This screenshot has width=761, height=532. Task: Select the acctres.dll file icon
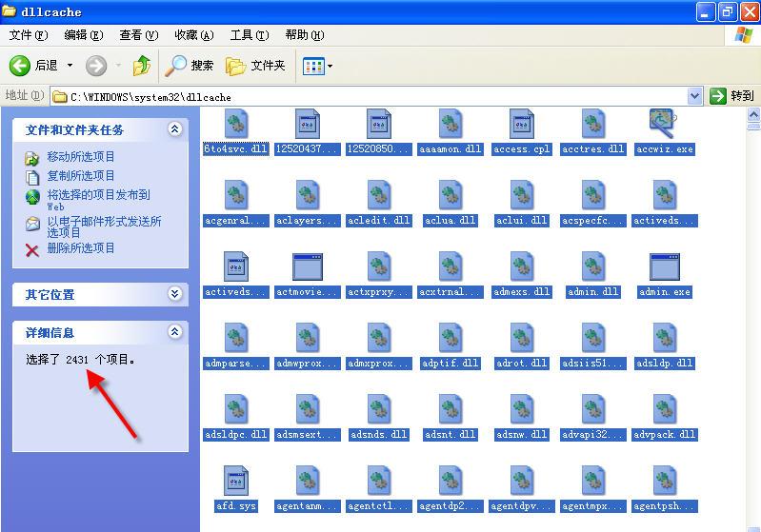(x=593, y=124)
